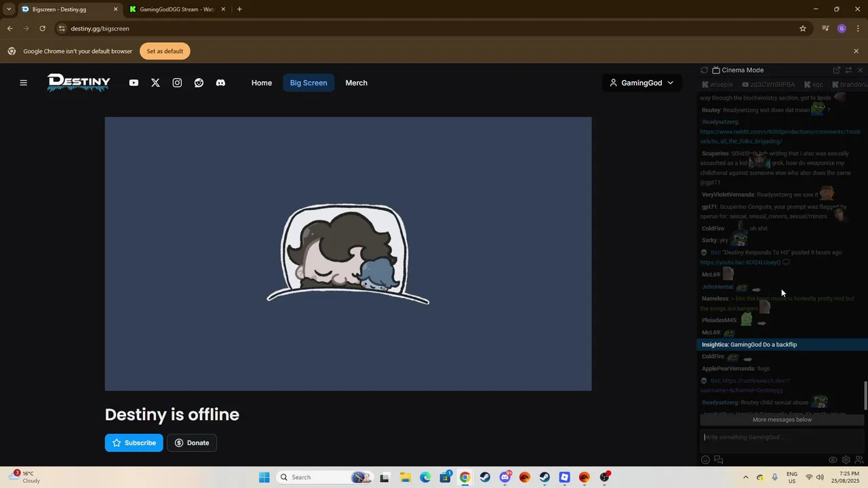
Task: Open the reddit.com link in chat
Action: (780, 136)
